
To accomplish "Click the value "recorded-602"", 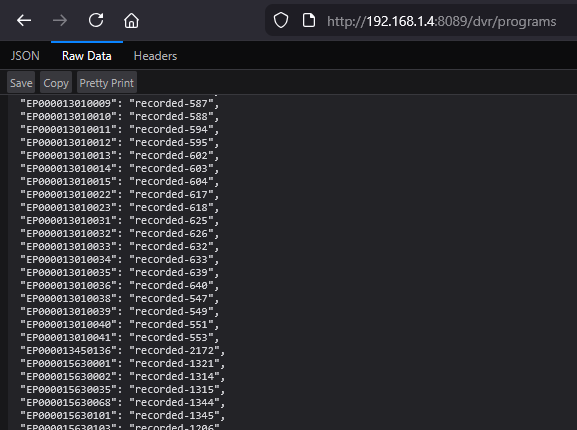I will click(171, 156).
